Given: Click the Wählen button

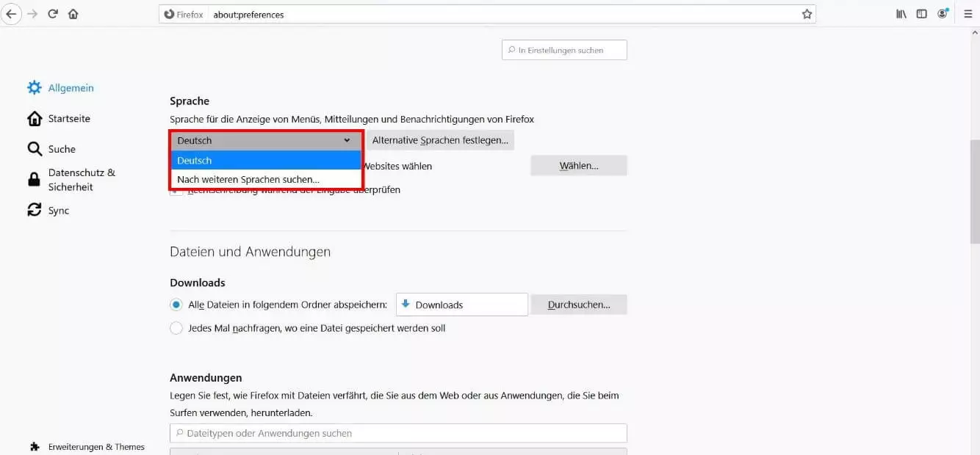Looking at the screenshot, I should pos(579,166).
